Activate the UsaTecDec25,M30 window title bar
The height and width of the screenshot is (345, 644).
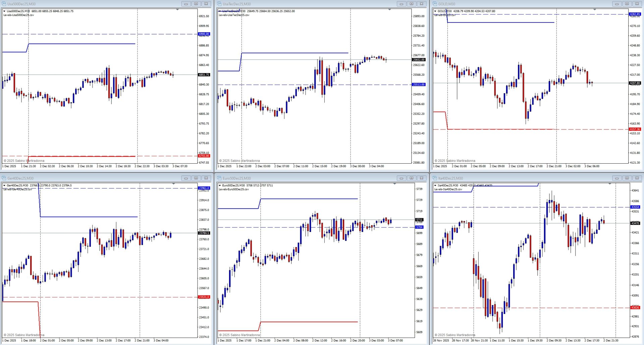[x=302, y=4]
